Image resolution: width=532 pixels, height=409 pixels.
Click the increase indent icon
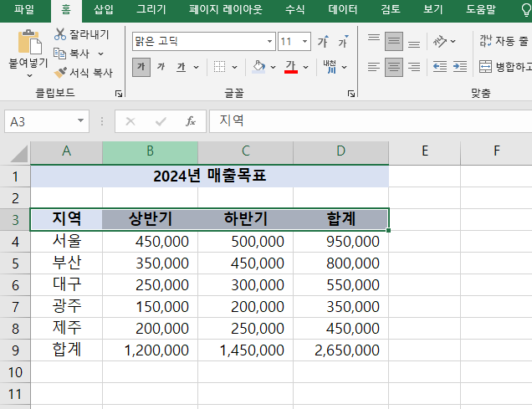pyautogui.click(x=460, y=67)
